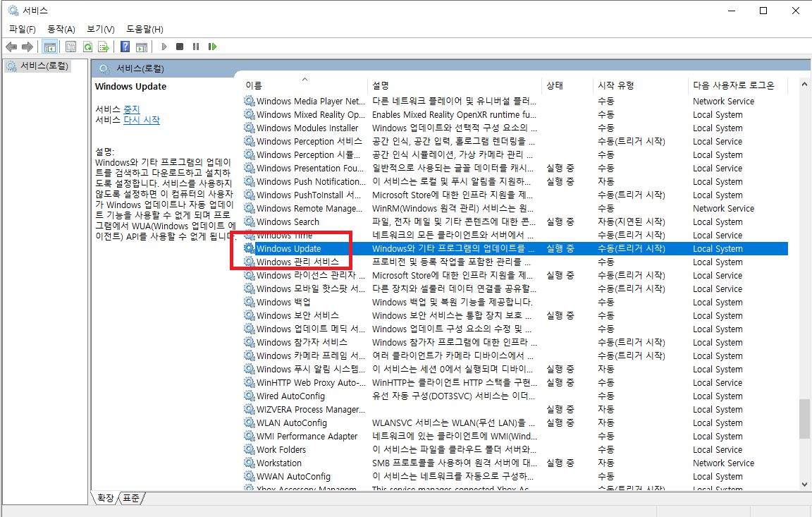Viewport: 812px width, 517px height.
Task: Sort by the 이름 column header
Action: pos(304,85)
